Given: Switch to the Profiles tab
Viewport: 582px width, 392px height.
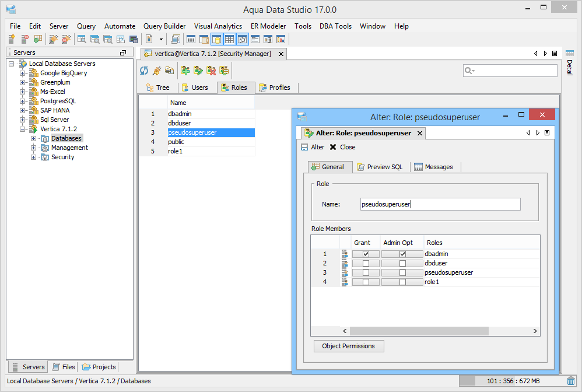Looking at the screenshot, I should pyautogui.click(x=275, y=87).
